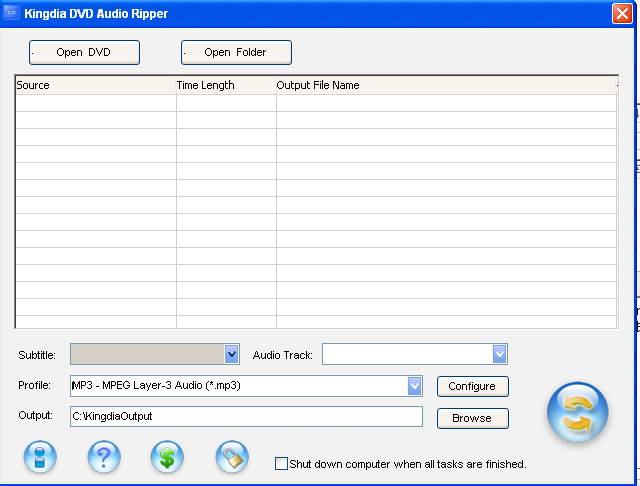Open Configure for profile settings

[473, 386]
